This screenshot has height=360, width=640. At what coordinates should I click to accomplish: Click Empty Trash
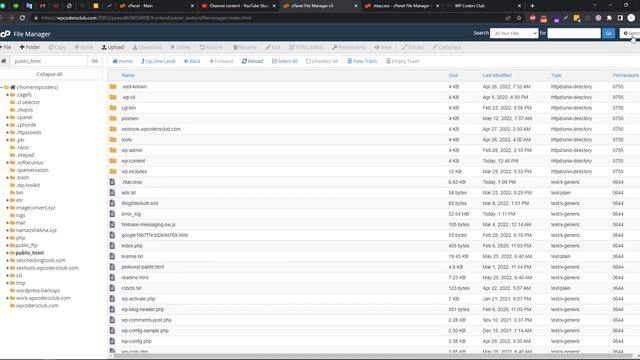403,61
